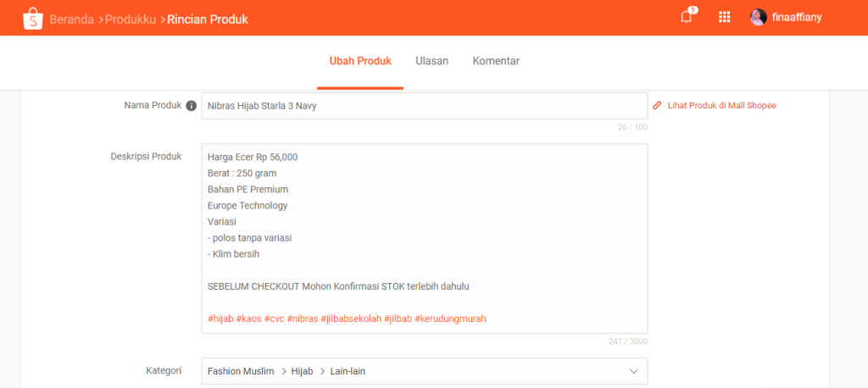Open the Fashion Muslim category selector
Screen dimensions: 868x388
[424, 371]
